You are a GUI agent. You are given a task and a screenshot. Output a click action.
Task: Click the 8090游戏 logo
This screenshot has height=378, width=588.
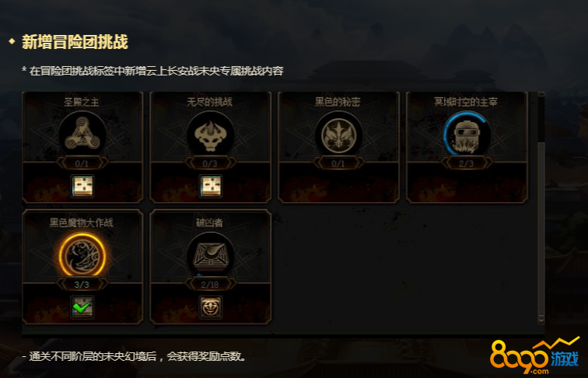click(535, 355)
